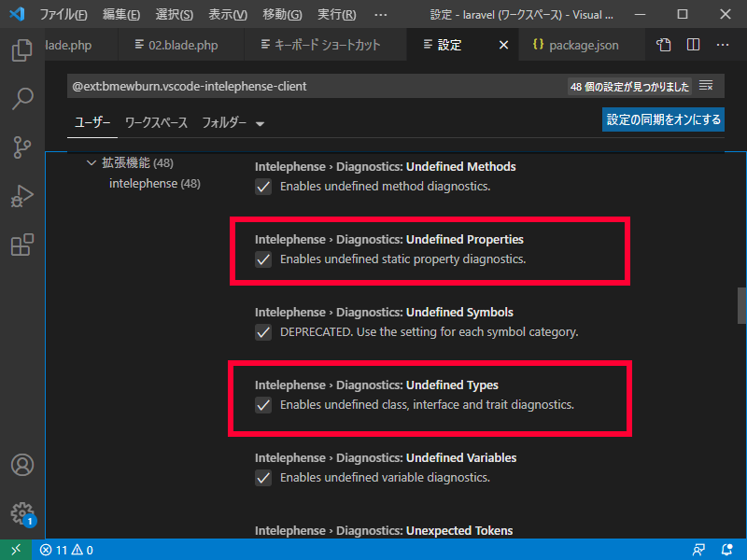Split the editor to the right
Screen dimensions: 747x560
[693, 45]
